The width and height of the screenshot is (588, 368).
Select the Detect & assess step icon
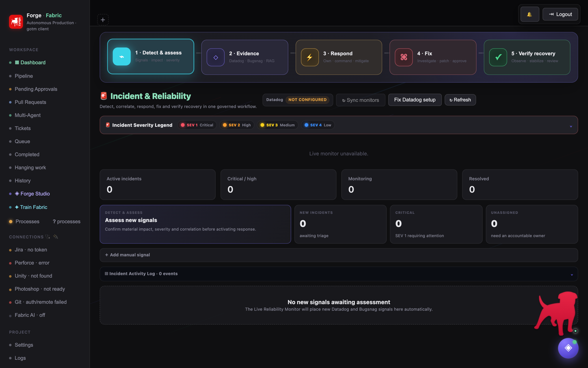coord(122,57)
